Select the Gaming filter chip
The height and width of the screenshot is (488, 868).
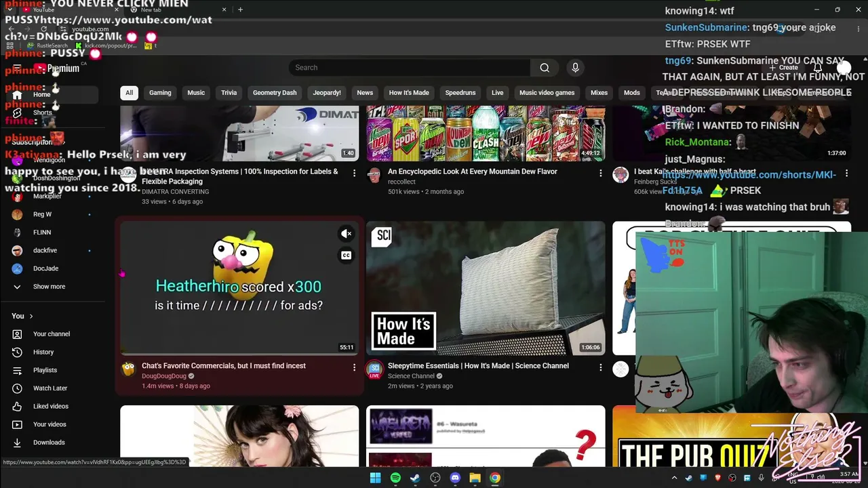(x=160, y=93)
